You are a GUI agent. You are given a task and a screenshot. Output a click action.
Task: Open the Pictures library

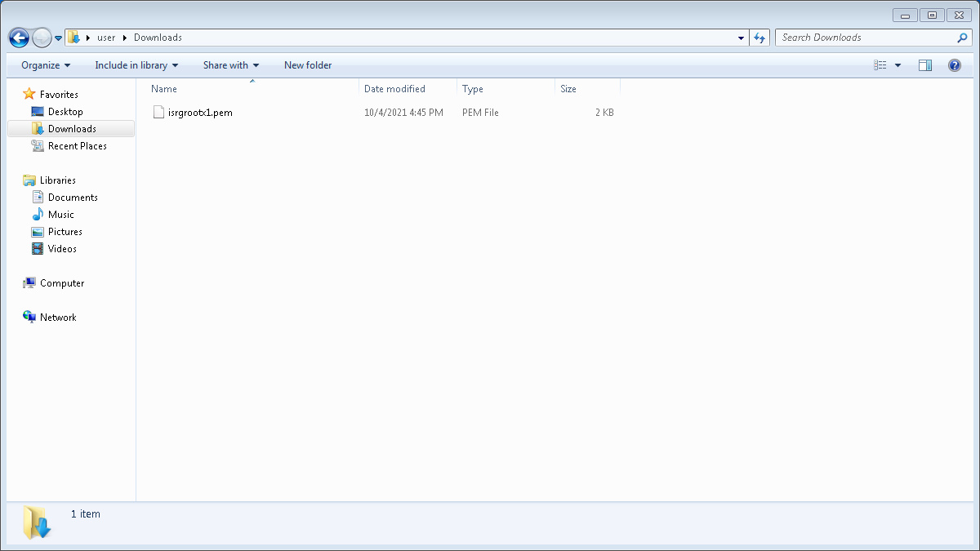65,232
